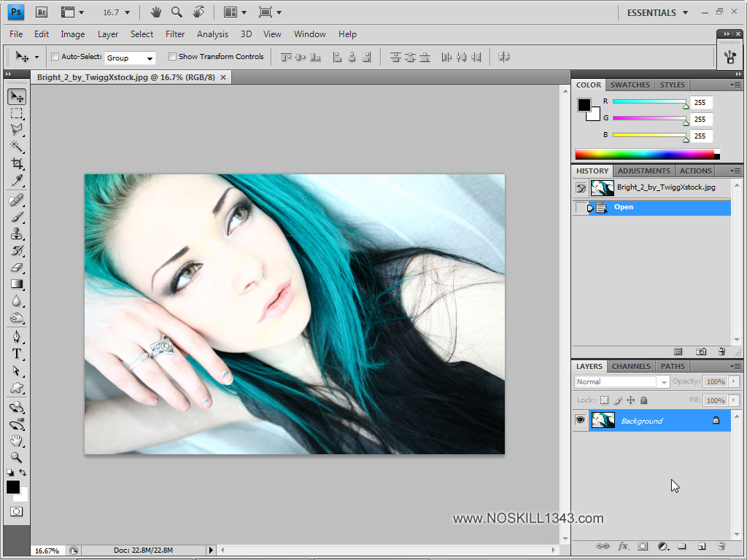Toggle Quick Mask mode
Screen dimensions: 747x560
point(17,511)
